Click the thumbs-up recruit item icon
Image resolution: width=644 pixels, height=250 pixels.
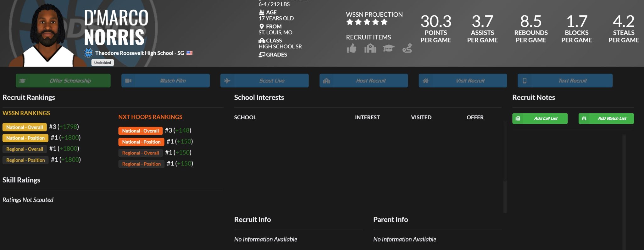point(351,48)
